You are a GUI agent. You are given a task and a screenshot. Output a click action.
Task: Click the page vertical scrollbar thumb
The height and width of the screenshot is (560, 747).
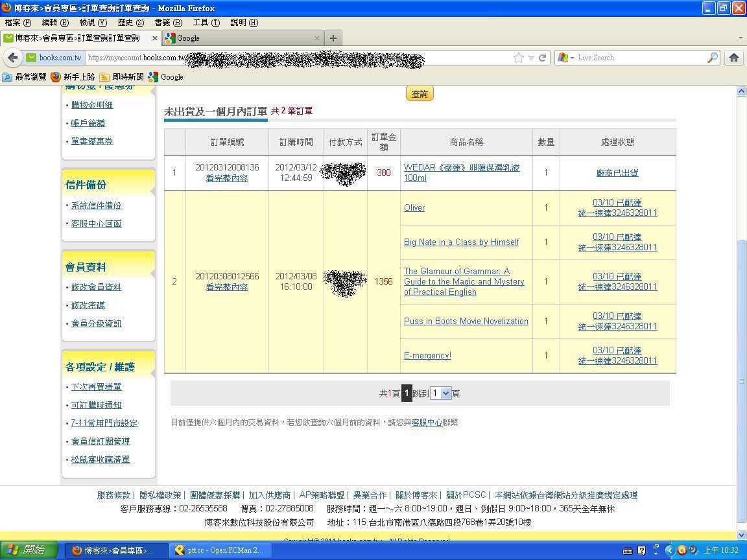click(x=741, y=381)
